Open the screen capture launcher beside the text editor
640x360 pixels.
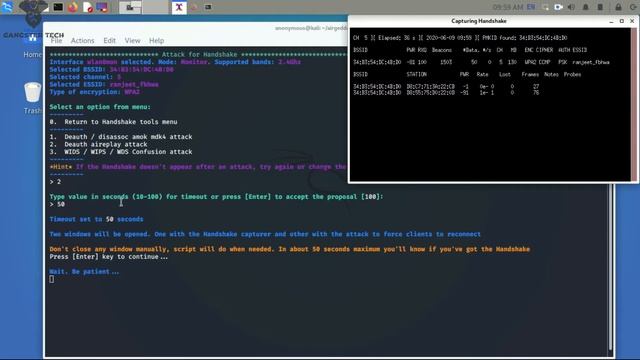(x=102, y=7)
